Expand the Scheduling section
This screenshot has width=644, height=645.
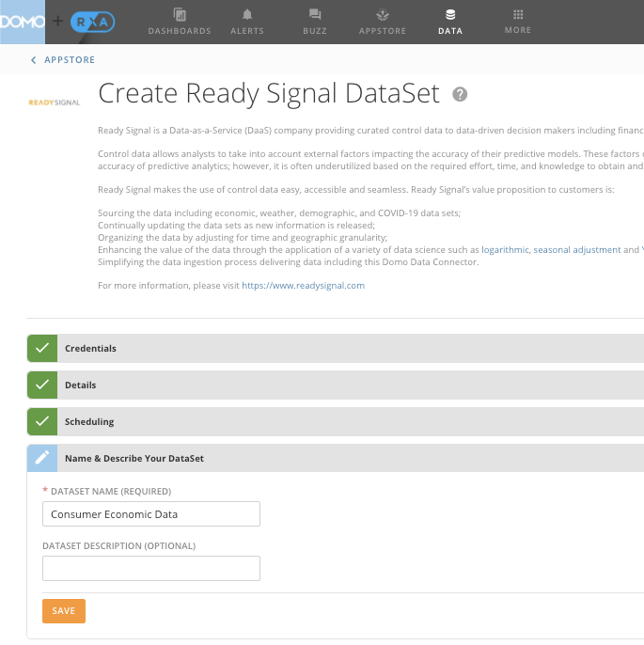(x=89, y=422)
